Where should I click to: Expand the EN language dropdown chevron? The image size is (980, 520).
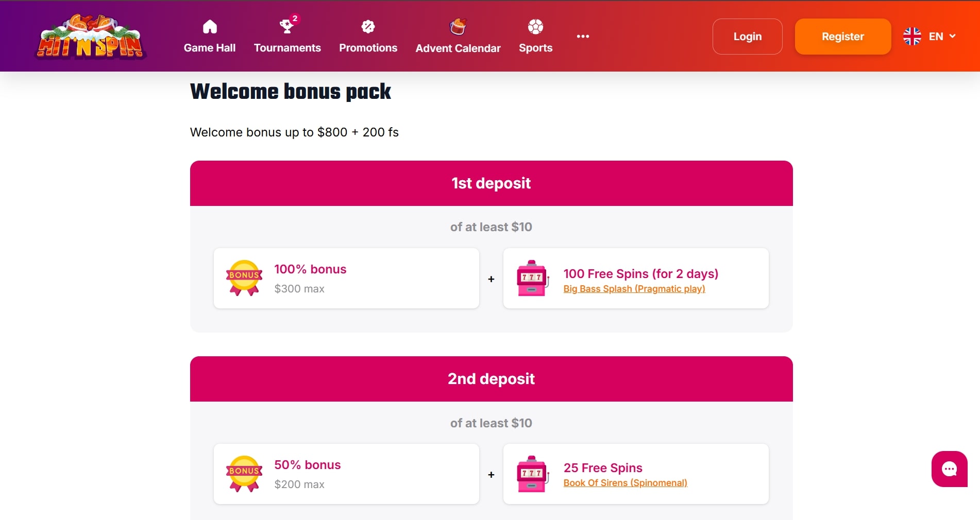point(953,36)
